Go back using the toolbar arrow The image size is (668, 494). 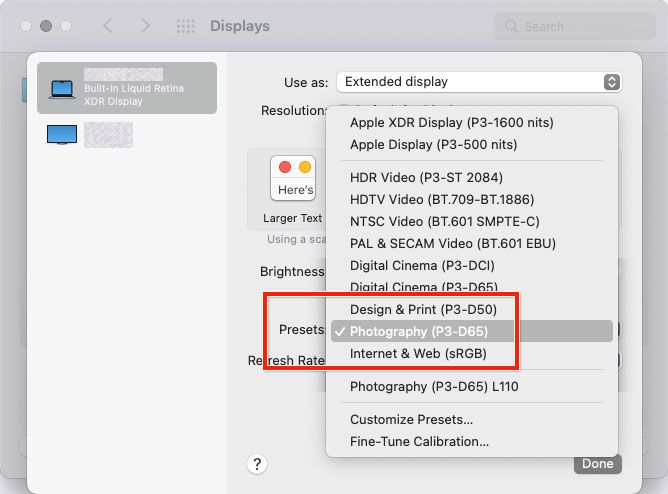coord(108,26)
